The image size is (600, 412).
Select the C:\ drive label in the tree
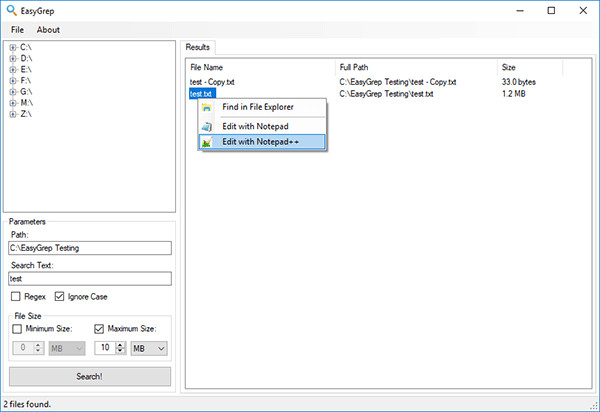[x=26, y=47]
